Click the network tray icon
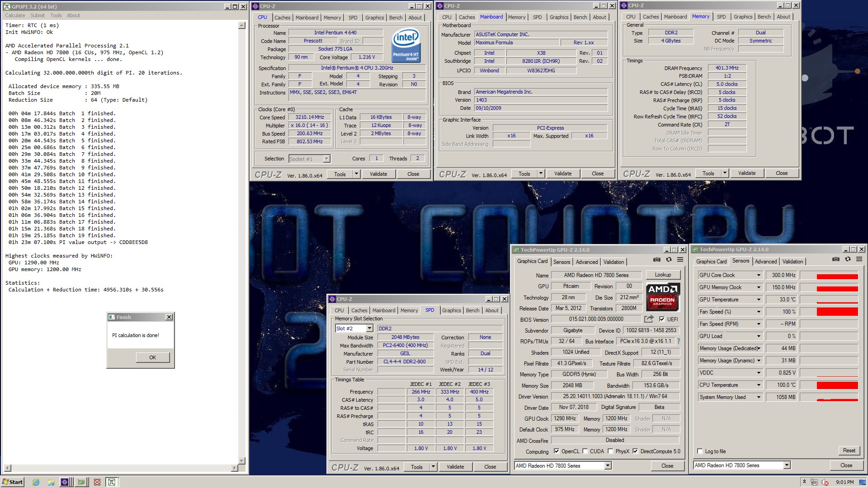The width and height of the screenshot is (868, 488). tap(814, 482)
